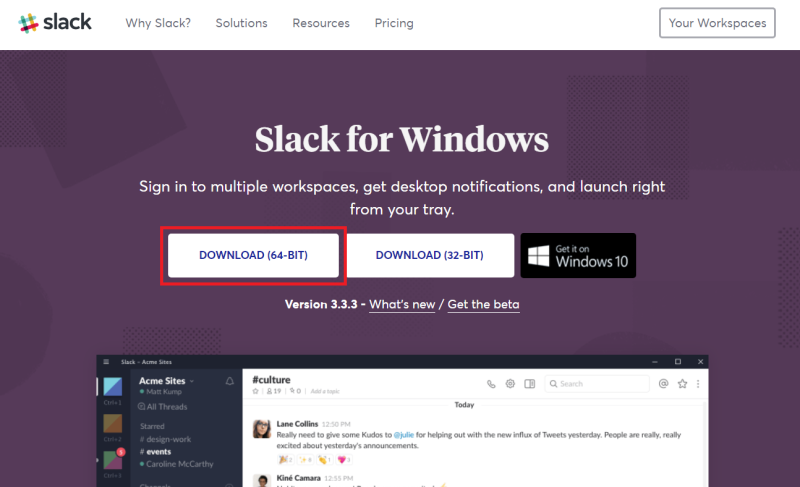Click the Version 3.3.3 text
800x487 pixels.
click(x=321, y=304)
